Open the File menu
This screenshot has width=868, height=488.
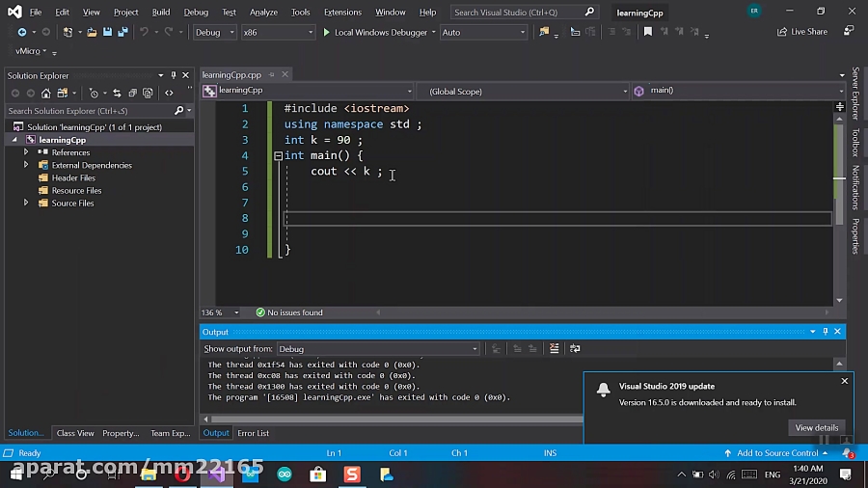coord(36,12)
